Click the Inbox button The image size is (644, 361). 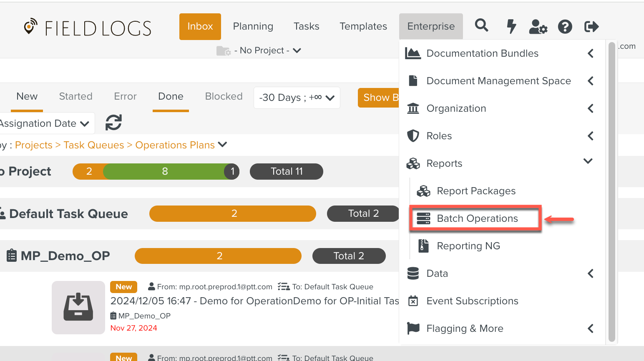tap(200, 26)
